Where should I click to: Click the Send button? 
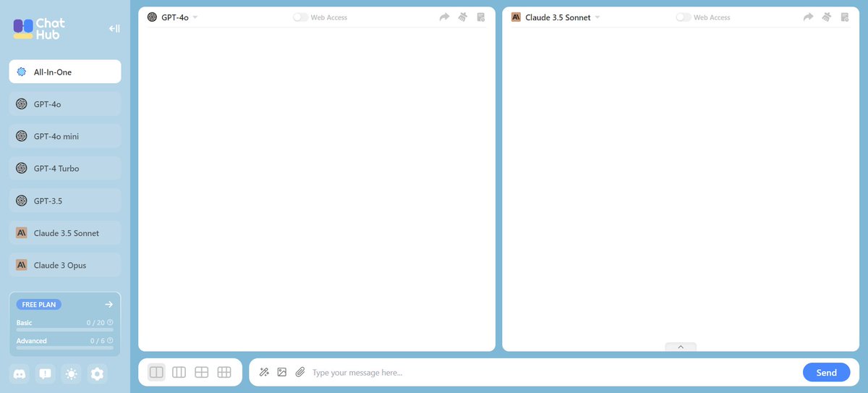pyautogui.click(x=827, y=373)
